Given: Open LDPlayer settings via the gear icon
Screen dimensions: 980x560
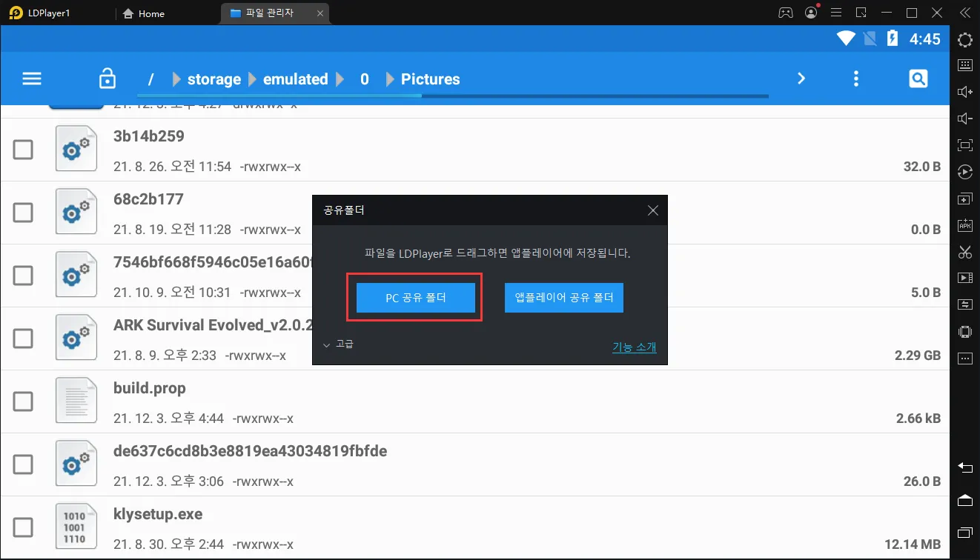Looking at the screenshot, I should 964,40.
